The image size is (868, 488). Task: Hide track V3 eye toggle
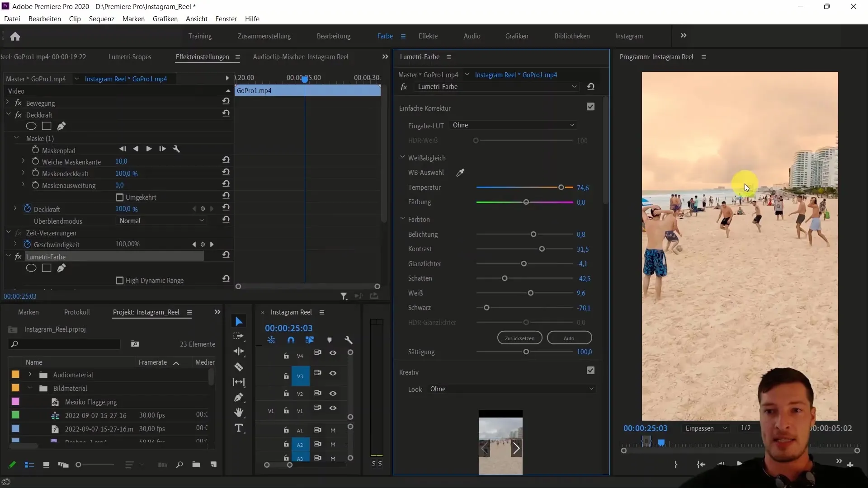tap(333, 373)
